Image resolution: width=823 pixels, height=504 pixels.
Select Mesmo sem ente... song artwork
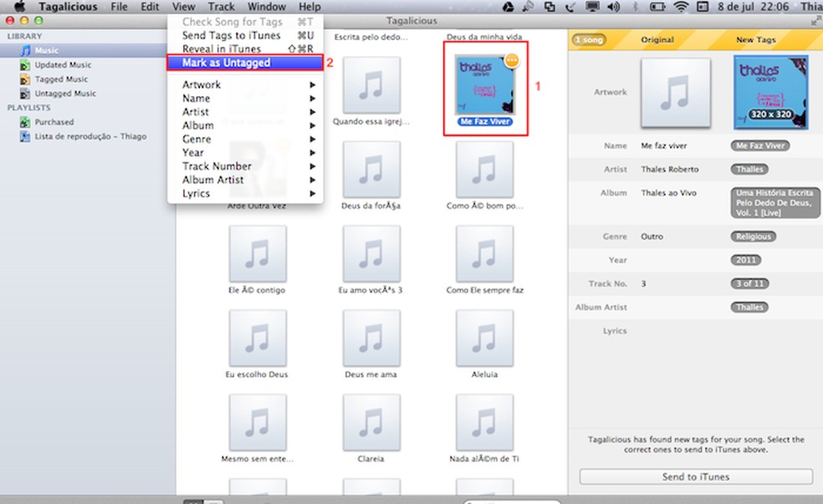click(258, 423)
